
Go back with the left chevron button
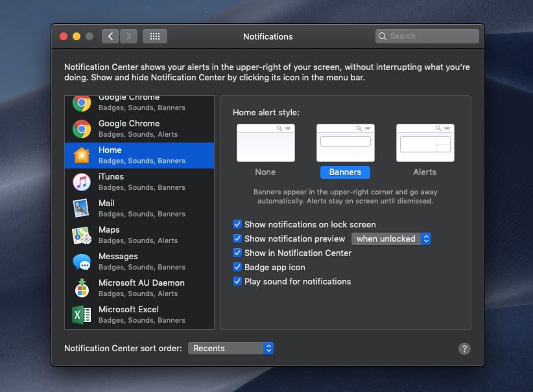click(x=110, y=36)
